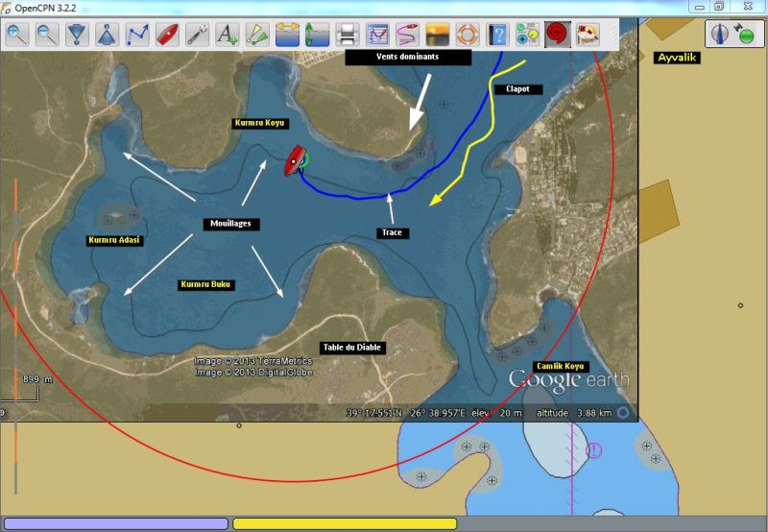Viewport: 768px width, 532px height.
Task: Toggle ENC text display (letter A icon)
Action: coord(227,36)
